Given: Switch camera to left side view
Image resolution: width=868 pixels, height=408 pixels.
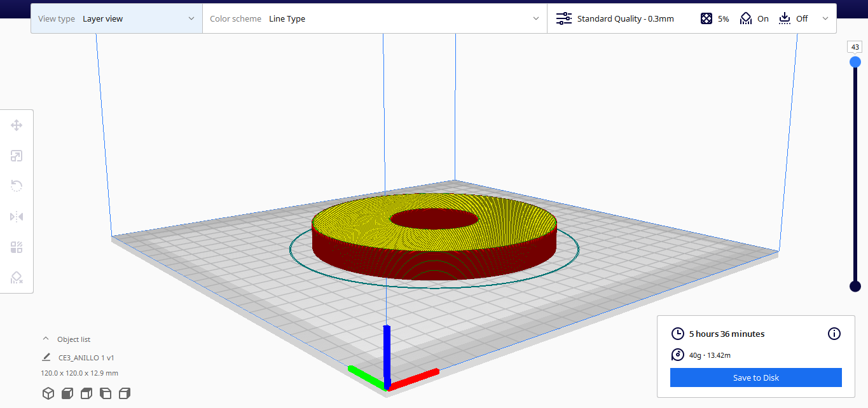Looking at the screenshot, I should [x=106, y=393].
